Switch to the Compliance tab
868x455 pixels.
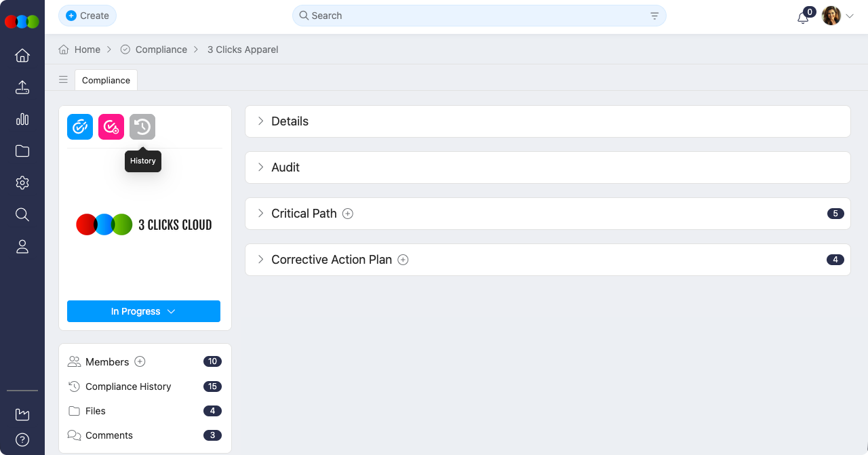pos(106,80)
